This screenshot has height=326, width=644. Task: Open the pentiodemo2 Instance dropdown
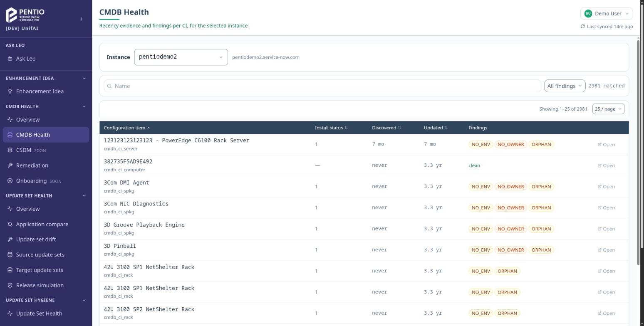[x=181, y=57]
